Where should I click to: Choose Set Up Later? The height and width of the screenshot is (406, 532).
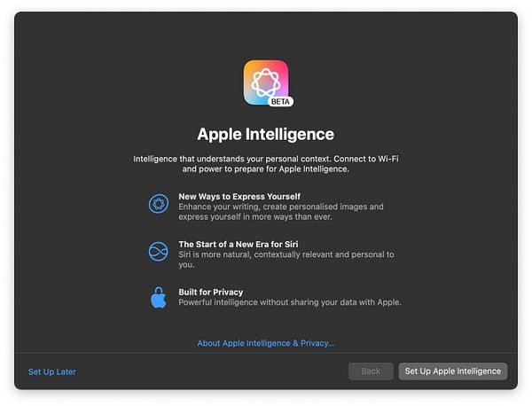[x=52, y=371]
